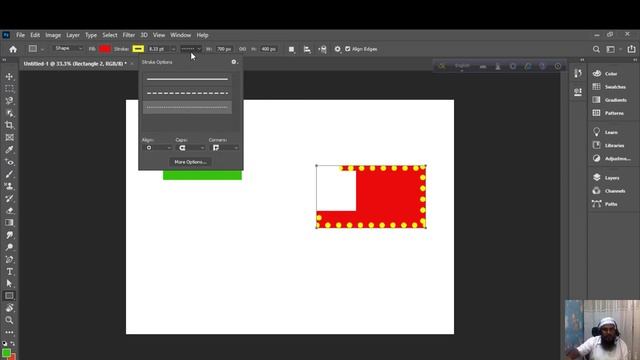Select the Brush tool
640x360 pixels.
pyautogui.click(x=9, y=174)
